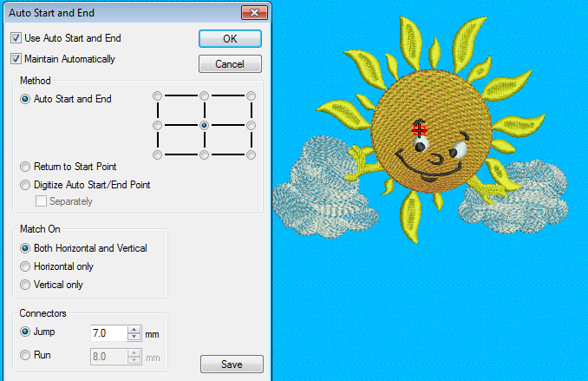Click the Auto Start and End title text
This screenshot has width=588, height=381.
click(52, 13)
